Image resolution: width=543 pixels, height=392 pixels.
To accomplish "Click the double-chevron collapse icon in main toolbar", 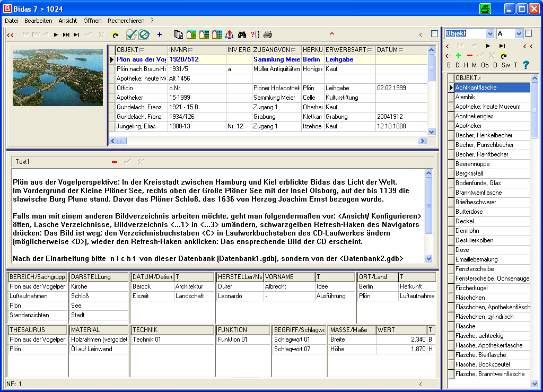I will tap(10, 34).
